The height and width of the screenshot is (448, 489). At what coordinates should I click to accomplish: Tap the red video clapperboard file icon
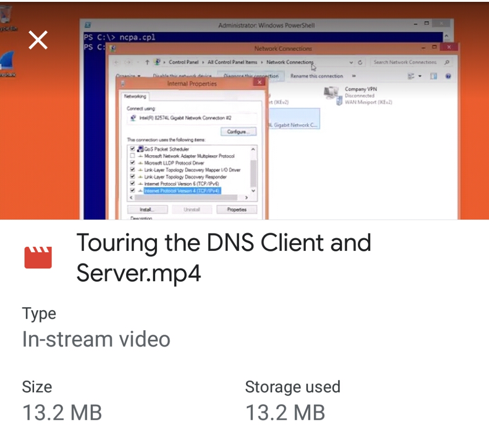click(38, 257)
